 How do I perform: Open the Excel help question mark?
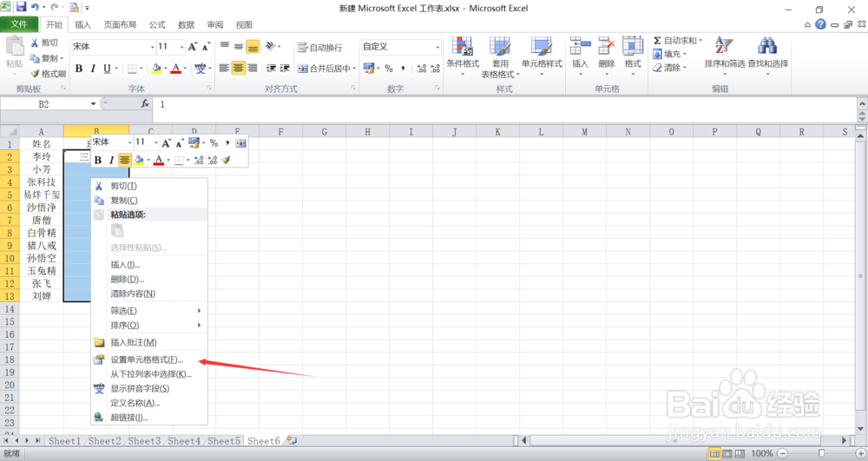tap(820, 24)
